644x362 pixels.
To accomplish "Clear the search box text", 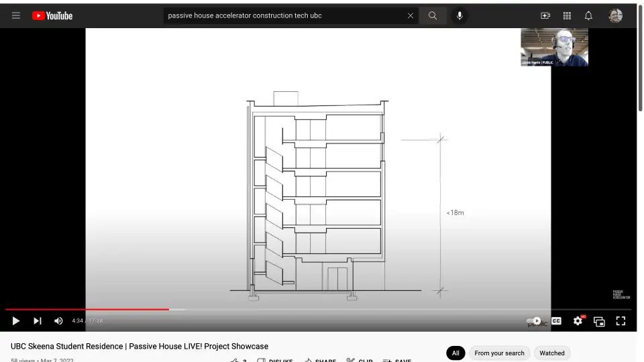I will 411,15.
